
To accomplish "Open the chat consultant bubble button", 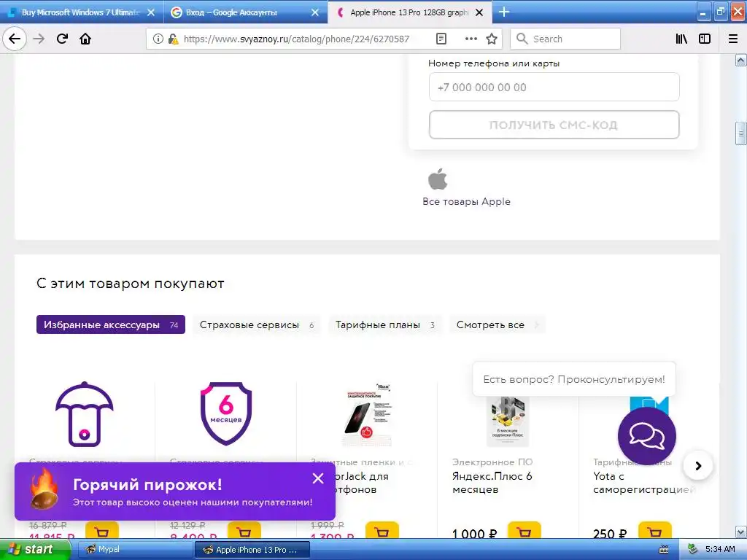I will [646, 436].
